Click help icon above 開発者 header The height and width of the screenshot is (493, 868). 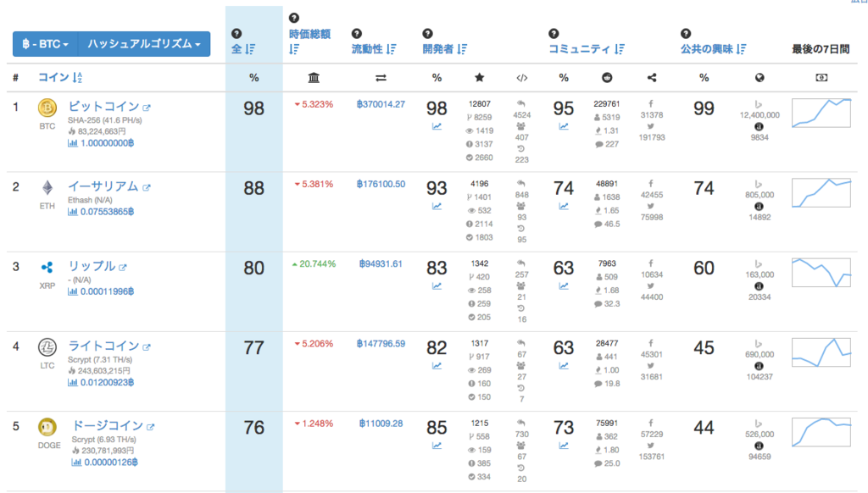pyautogui.click(x=427, y=34)
